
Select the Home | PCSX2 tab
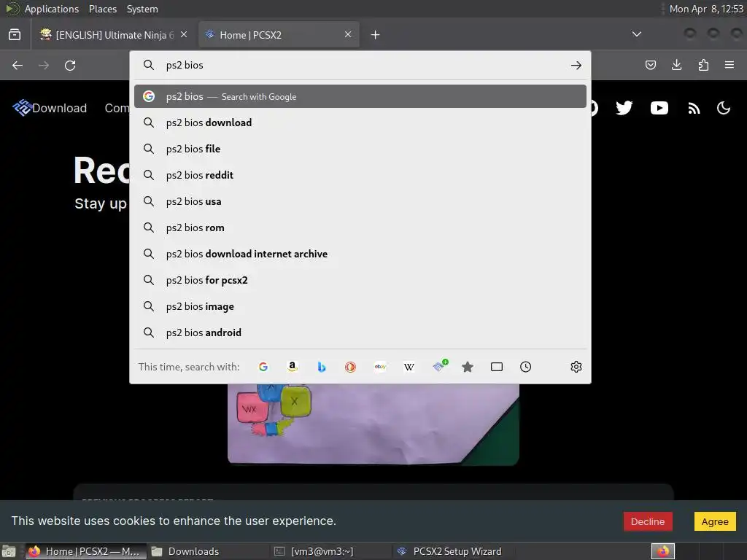point(279,35)
